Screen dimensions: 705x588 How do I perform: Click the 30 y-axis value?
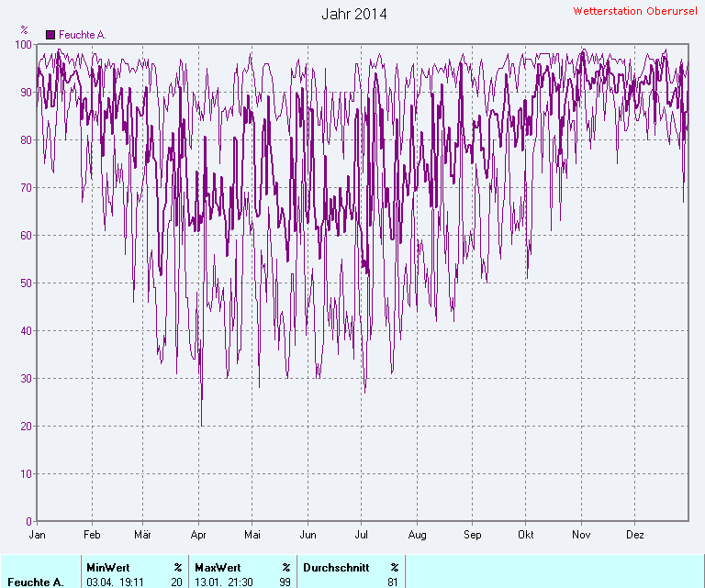coord(26,378)
